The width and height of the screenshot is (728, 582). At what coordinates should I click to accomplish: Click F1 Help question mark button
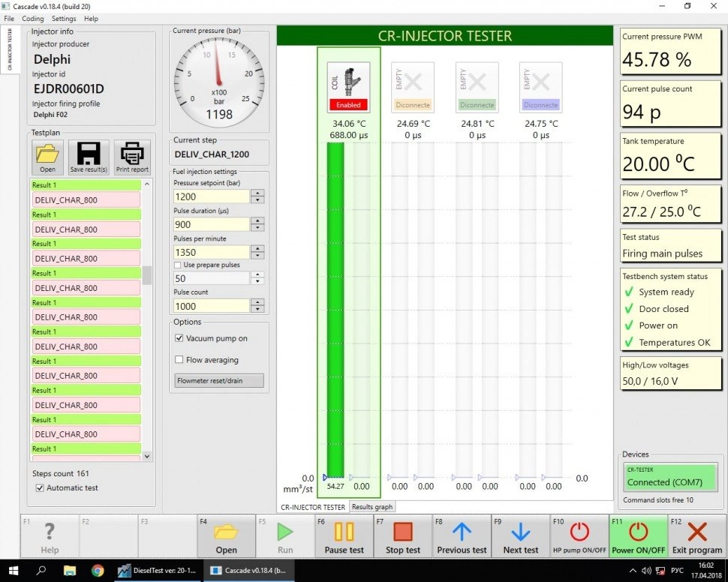point(50,536)
